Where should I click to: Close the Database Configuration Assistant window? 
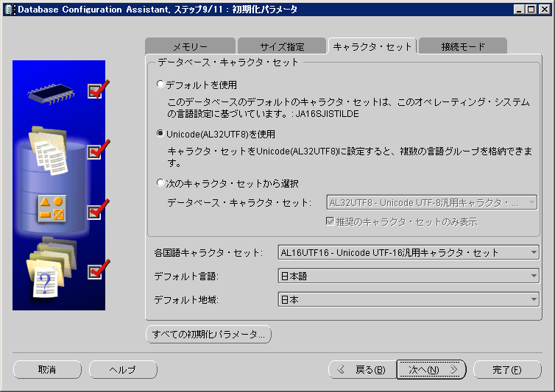pos(545,10)
